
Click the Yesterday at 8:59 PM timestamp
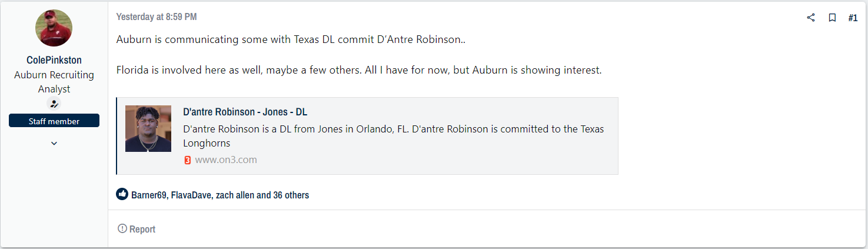[x=157, y=17]
